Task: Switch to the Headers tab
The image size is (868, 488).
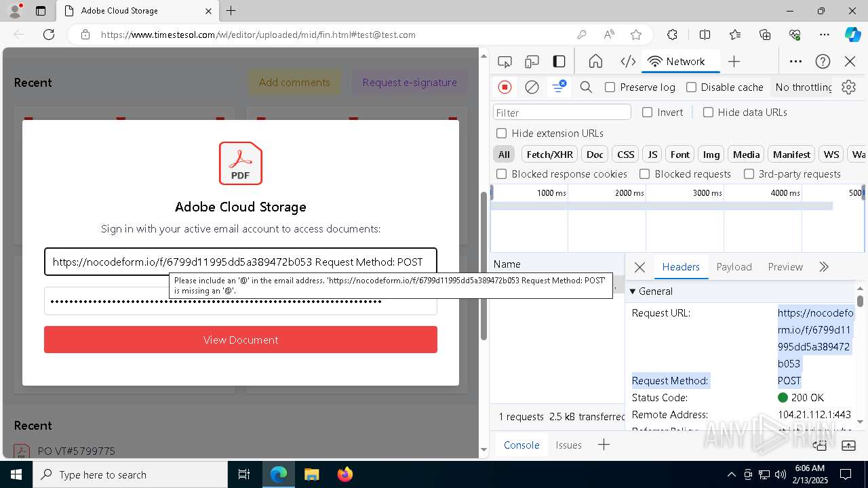Action: pyautogui.click(x=681, y=267)
